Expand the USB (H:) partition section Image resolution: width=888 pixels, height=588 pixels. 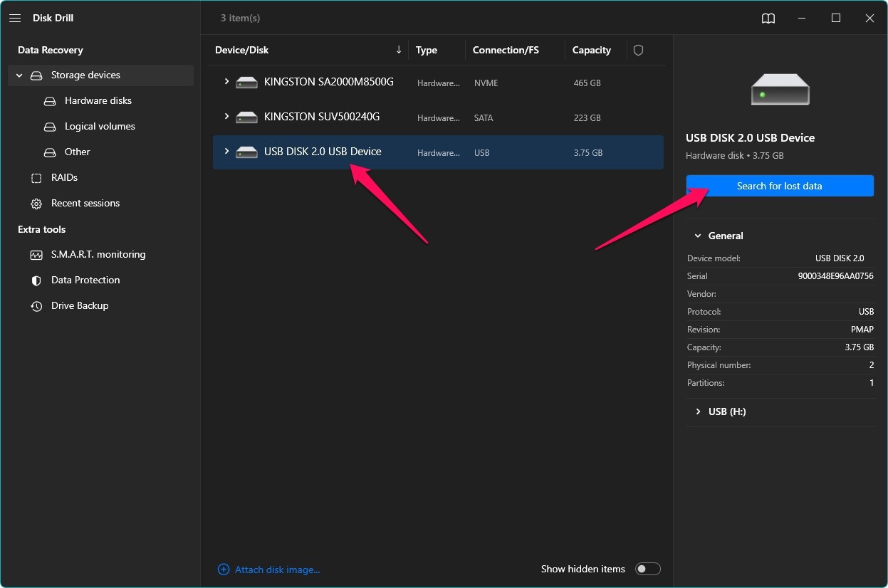[697, 411]
